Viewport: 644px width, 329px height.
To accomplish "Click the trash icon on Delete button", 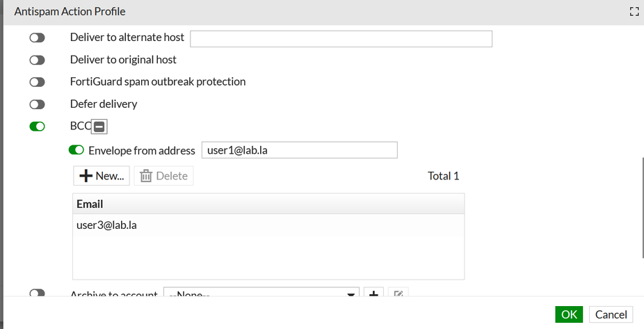I will [x=146, y=176].
